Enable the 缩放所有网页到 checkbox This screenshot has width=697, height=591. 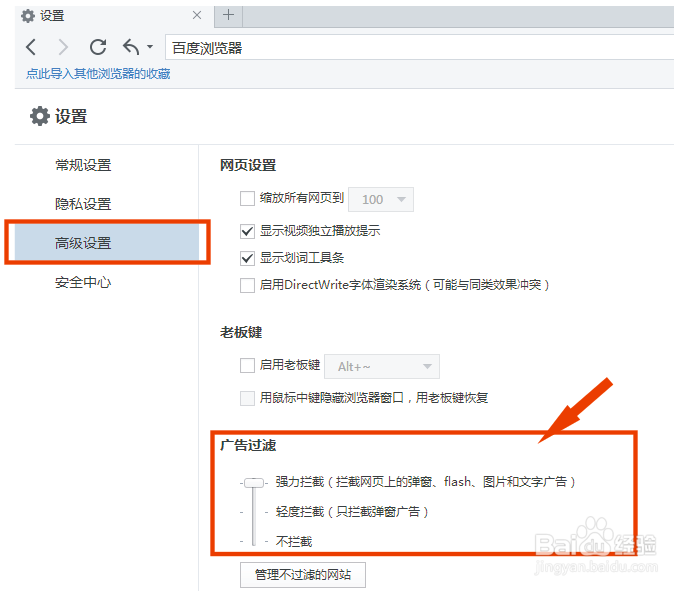tap(247, 198)
